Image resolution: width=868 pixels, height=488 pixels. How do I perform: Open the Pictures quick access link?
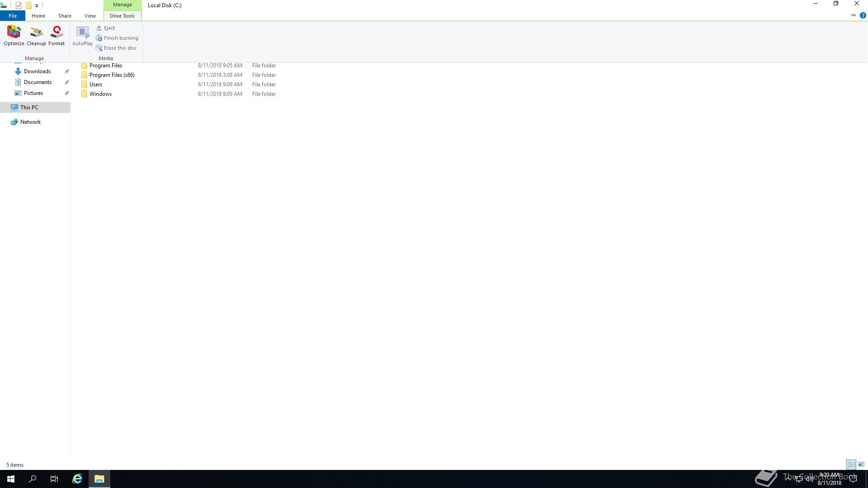33,93
